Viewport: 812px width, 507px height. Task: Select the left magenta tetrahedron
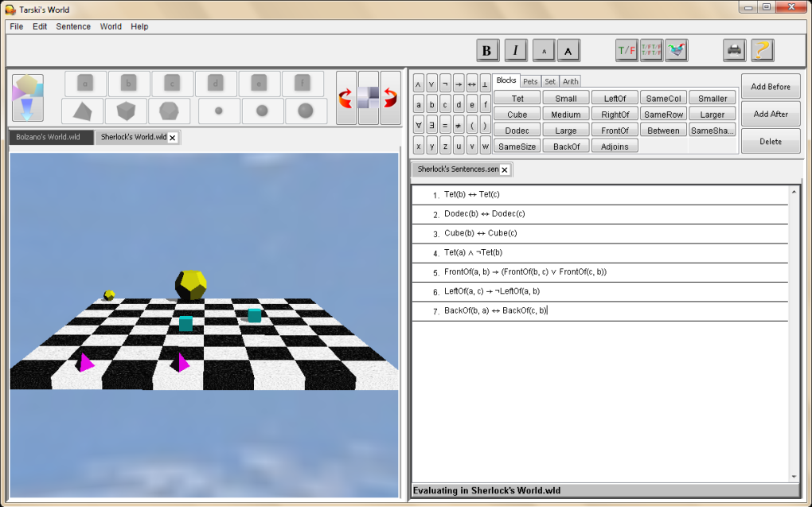click(x=85, y=362)
